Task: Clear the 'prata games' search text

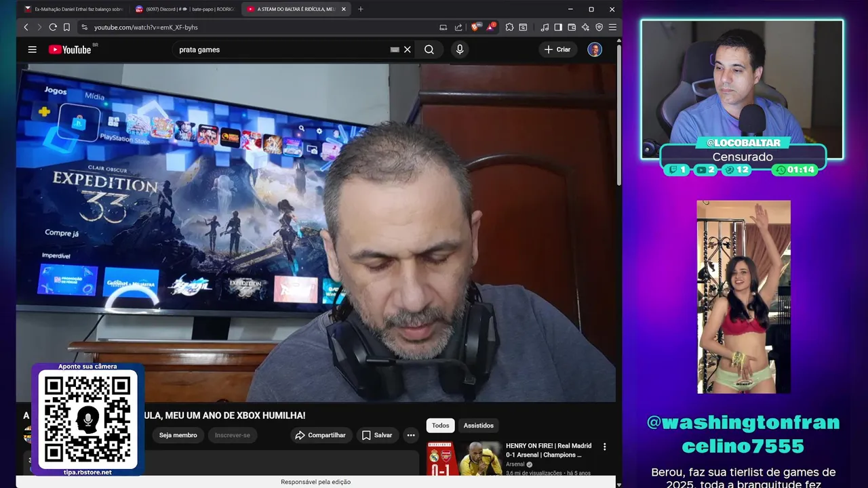Action: point(408,49)
